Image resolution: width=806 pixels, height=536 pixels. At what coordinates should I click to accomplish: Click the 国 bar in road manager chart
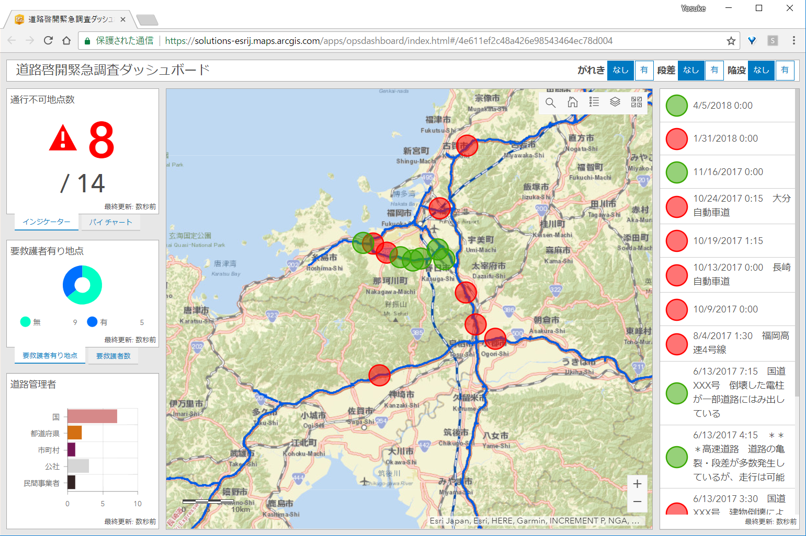coord(92,416)
